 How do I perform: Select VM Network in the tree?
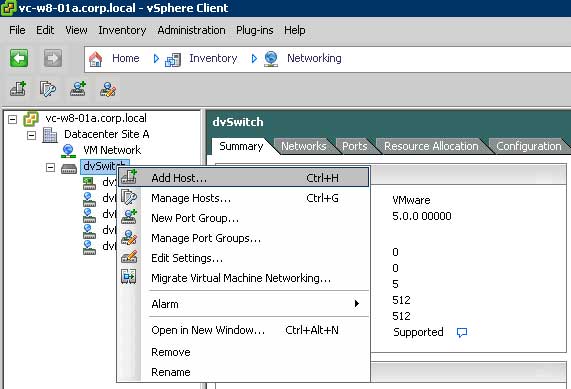112,150
